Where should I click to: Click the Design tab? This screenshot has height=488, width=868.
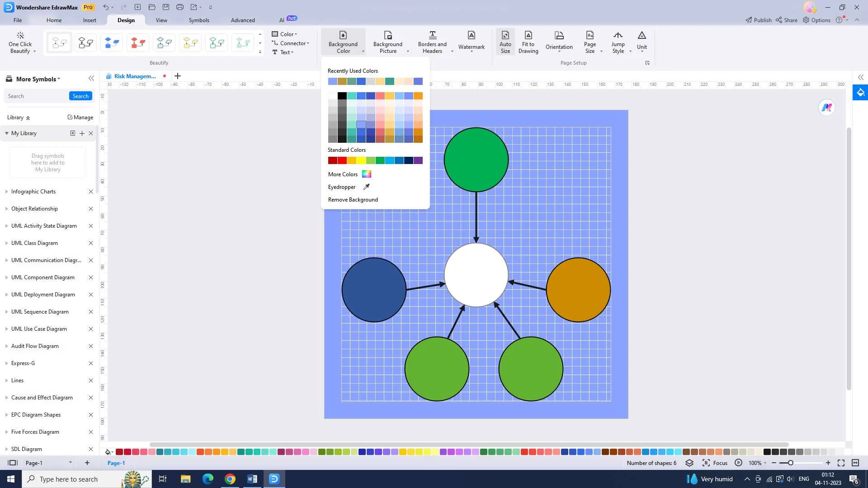(125, 20)
